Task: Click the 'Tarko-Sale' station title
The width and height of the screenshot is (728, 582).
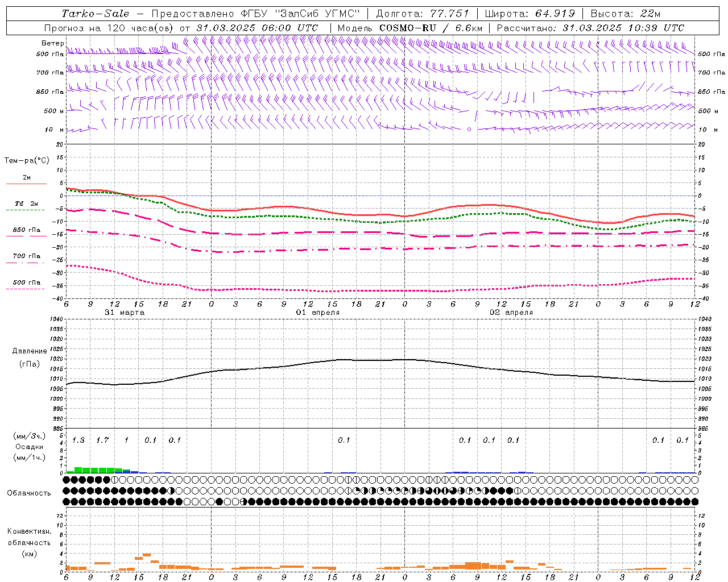Action: click(x=95, y=14)
